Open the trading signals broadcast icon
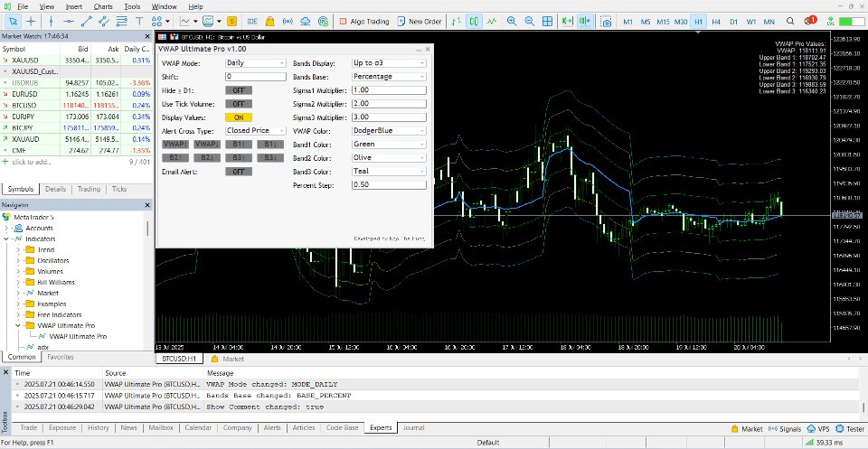 click(288, 21)
